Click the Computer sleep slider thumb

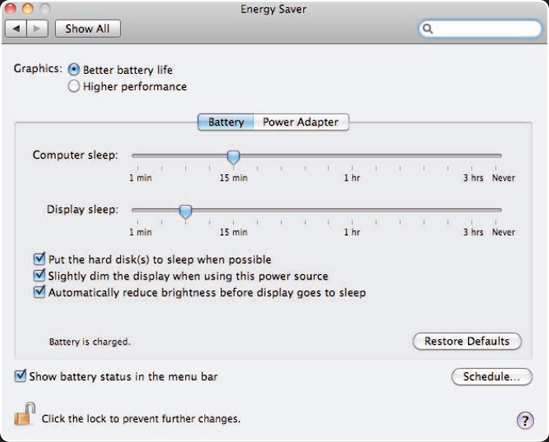coord(233,157)
